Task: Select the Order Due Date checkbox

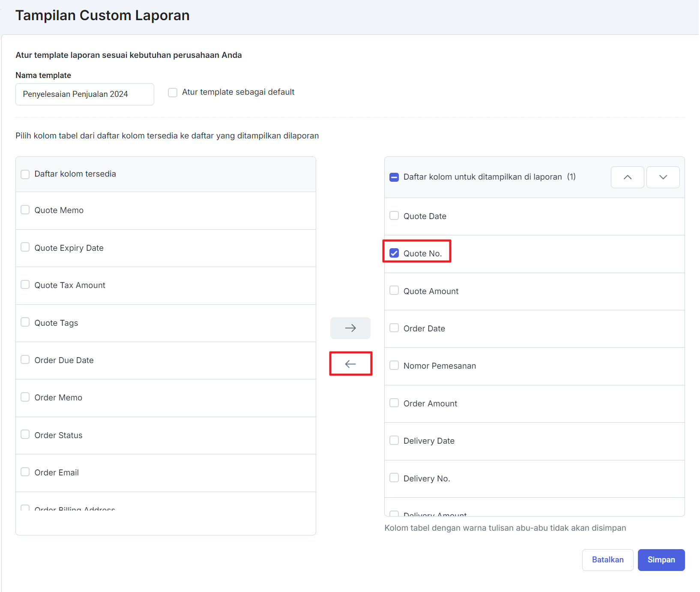Action: (x=25, y=360)
